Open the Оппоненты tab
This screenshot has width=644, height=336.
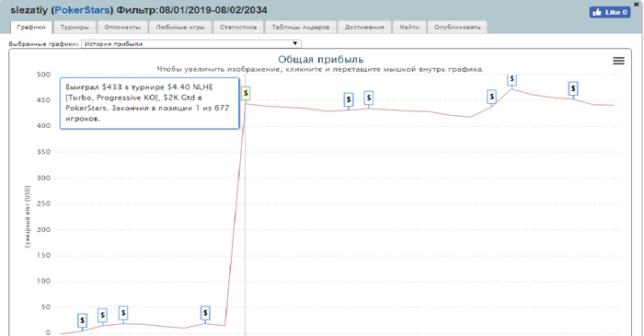(122, 27)
